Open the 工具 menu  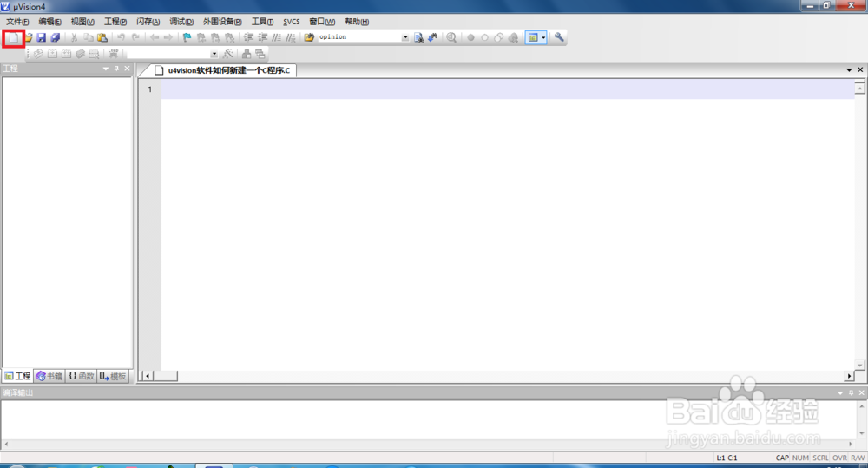tap(262, 22)
